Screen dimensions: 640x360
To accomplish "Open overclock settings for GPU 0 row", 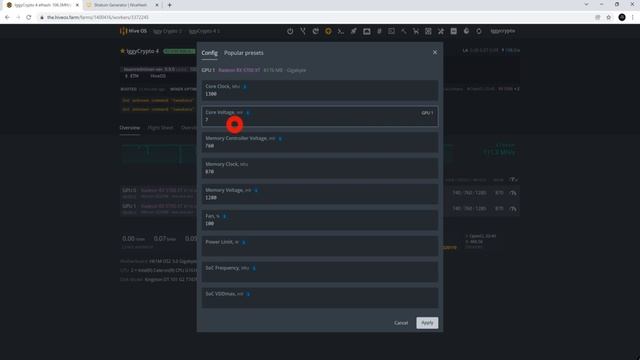I will (513, 193).
